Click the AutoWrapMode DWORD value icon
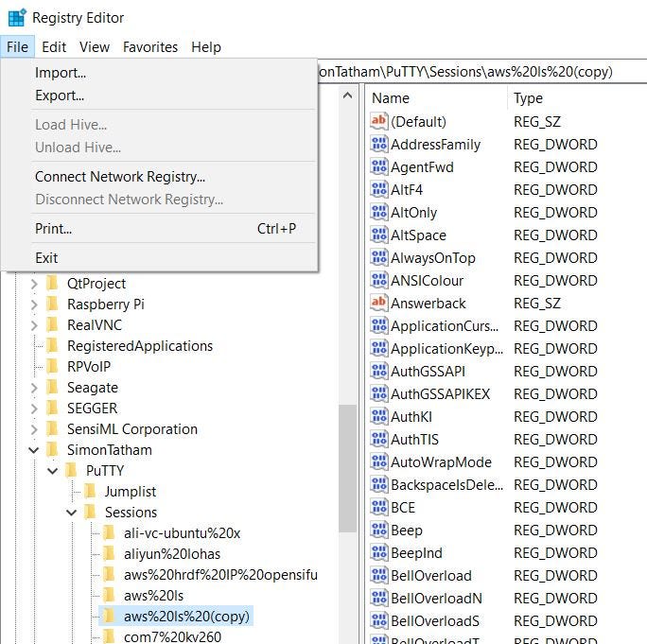This screenshot has width=647, height=644. tap(378, 461)
